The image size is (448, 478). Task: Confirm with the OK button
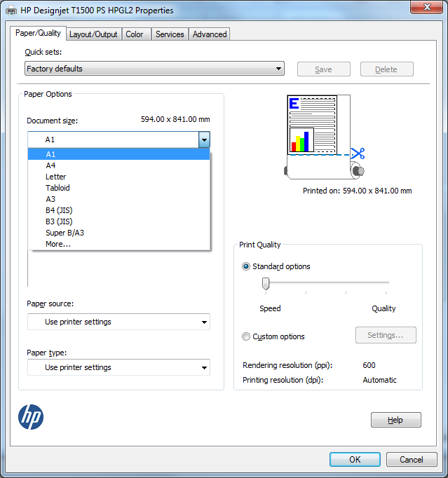pos(355,459)
